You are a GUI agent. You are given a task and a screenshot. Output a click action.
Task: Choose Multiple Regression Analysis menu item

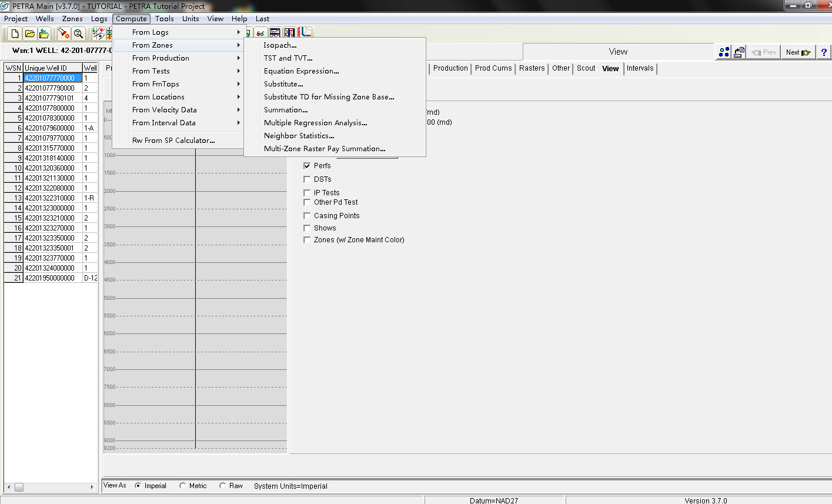click(335, 123)
